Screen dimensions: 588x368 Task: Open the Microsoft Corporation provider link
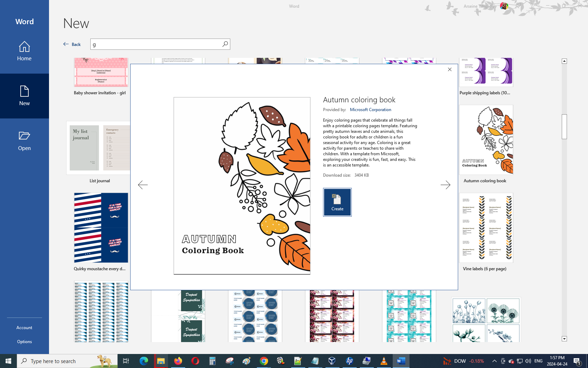[370, 110]
